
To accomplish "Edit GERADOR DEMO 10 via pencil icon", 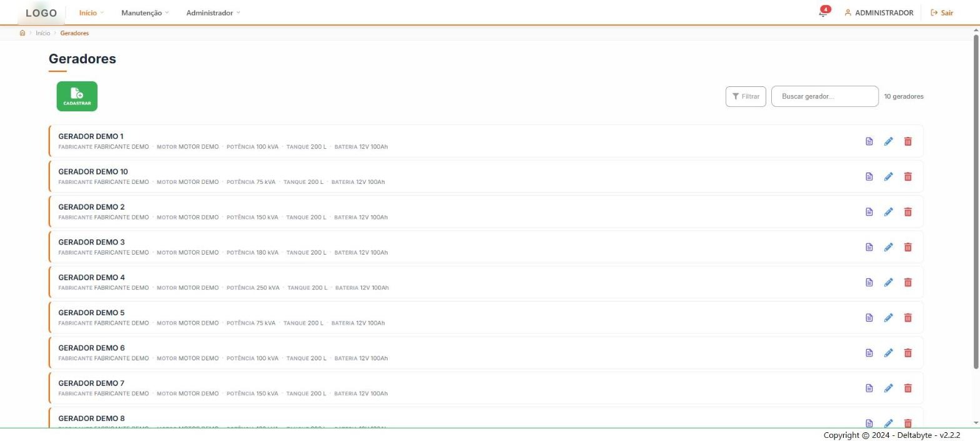I will coord(888,176).
